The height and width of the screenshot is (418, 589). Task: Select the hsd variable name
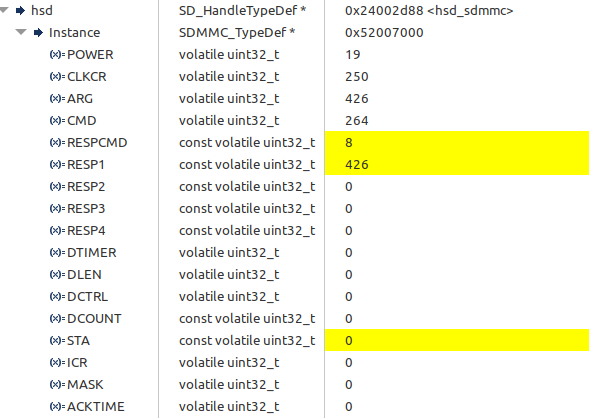(x=42, y=11)
